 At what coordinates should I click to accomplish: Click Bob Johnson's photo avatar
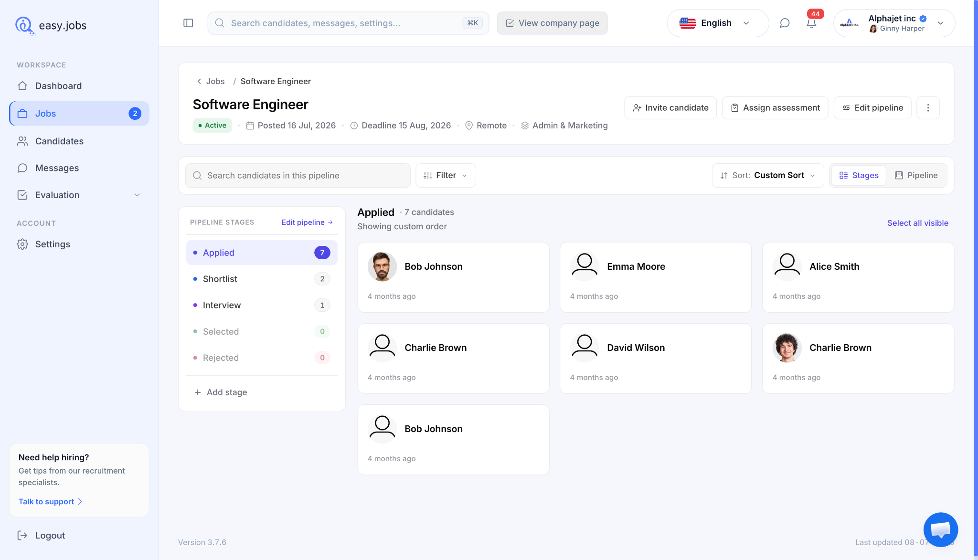(382, 266)
